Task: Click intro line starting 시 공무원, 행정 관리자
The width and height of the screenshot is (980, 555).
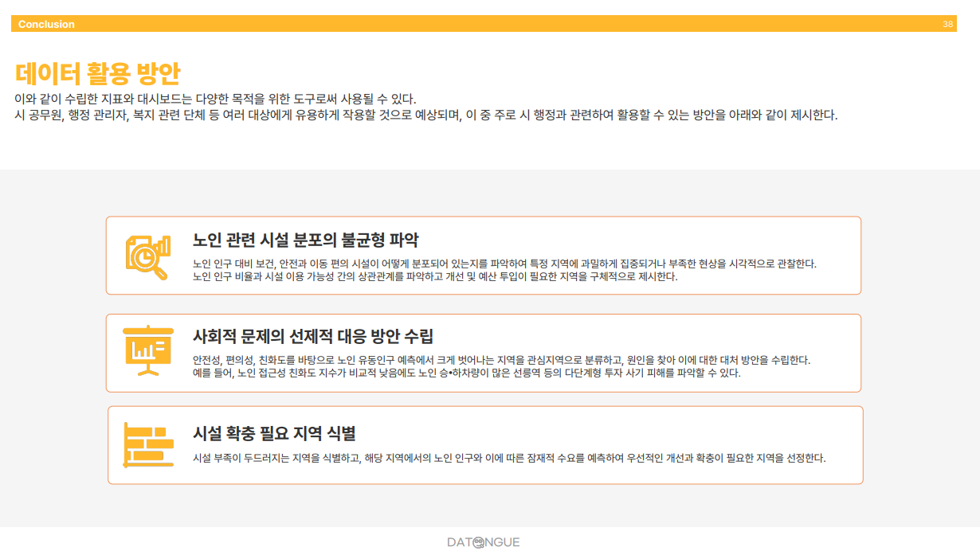Action: coord(426,115)
